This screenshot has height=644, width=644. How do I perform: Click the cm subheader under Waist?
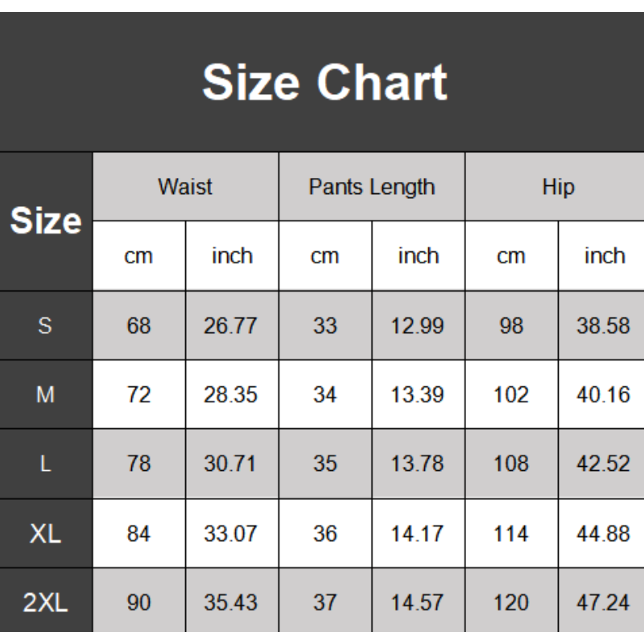pyautogui.click(x=138, y=256)
